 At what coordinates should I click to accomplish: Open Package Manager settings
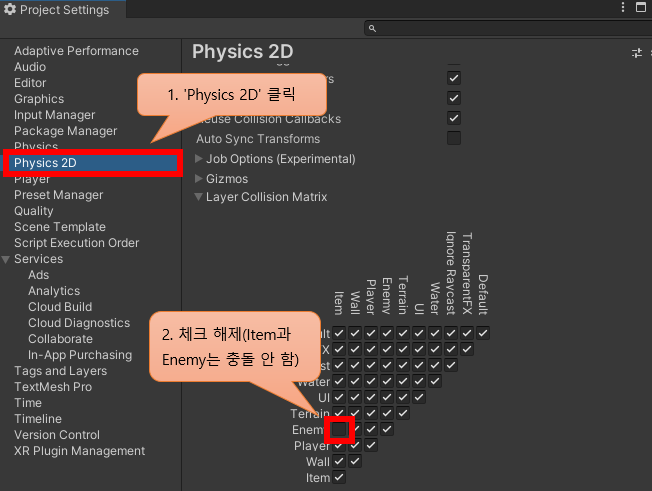(66, 131)
